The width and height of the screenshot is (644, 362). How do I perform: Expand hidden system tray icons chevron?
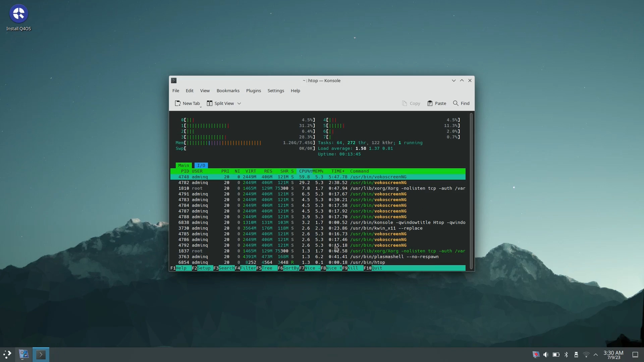tap(596, 354)
